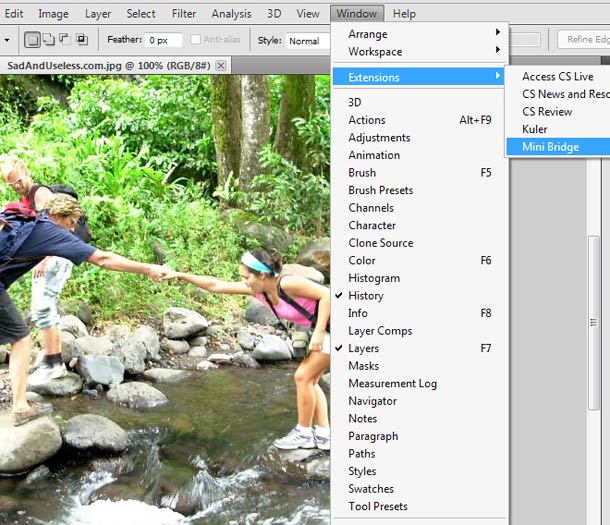This screenshot has width=610, height=525.
Task: Select the New selection mode icon
Action: [x=32, y=40]
